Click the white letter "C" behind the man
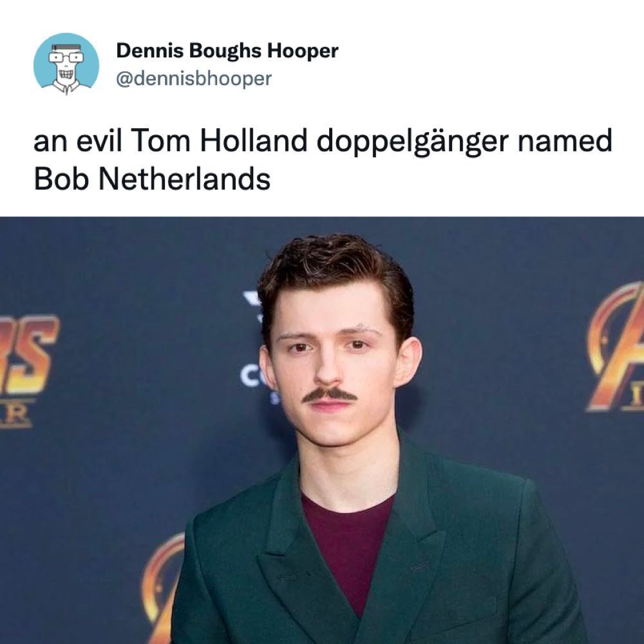This screenshot has height=644, width=644. 250,376
